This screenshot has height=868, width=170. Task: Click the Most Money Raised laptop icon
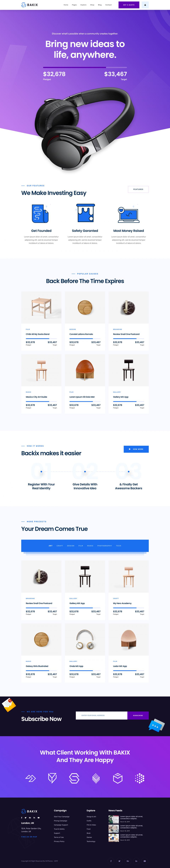tap(129, 214)
